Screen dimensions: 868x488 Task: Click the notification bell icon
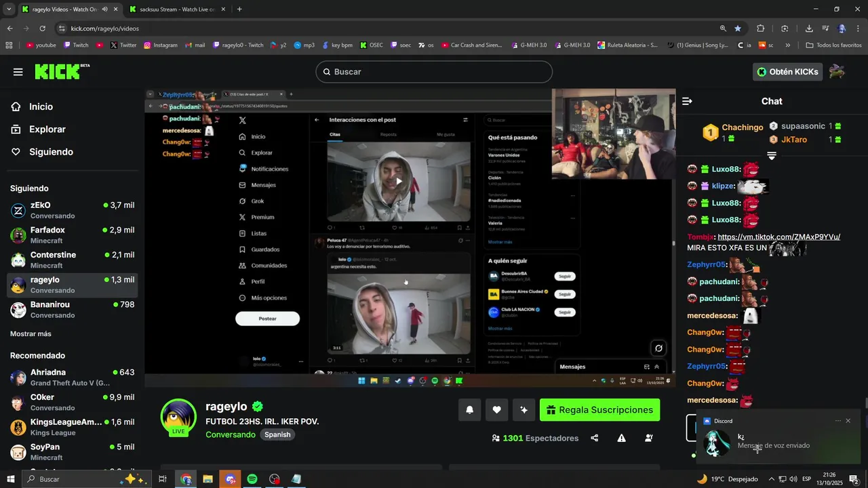pyautogui.click(x=469, y=409)
